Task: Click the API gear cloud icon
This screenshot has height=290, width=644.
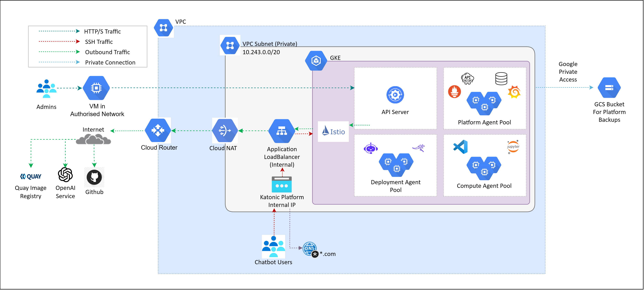Action: [468, 78]
